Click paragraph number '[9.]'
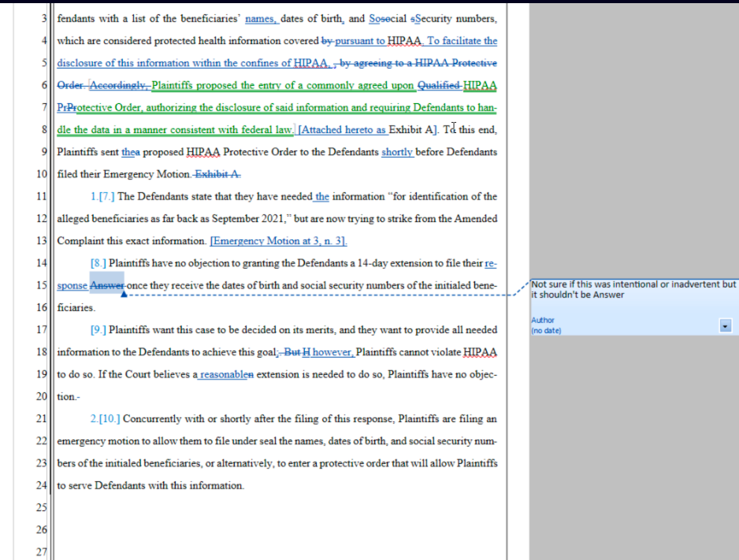739x560 pixels. 98,330
